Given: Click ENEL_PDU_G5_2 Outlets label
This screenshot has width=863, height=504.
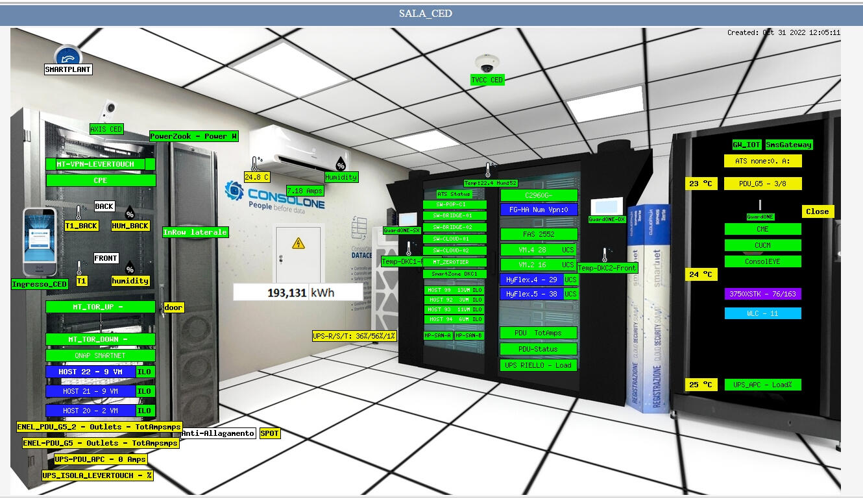Looking at the screenshot, I should click(99, 427).
